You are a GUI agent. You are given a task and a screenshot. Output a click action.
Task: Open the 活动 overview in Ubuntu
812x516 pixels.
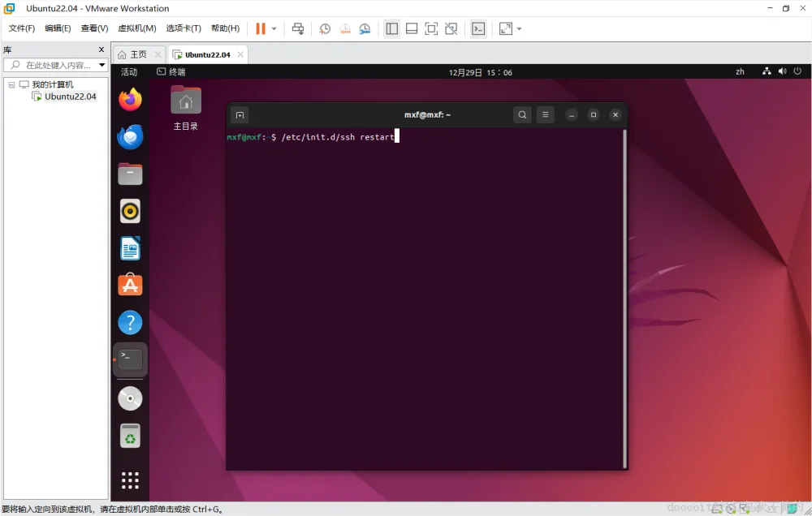129,72
